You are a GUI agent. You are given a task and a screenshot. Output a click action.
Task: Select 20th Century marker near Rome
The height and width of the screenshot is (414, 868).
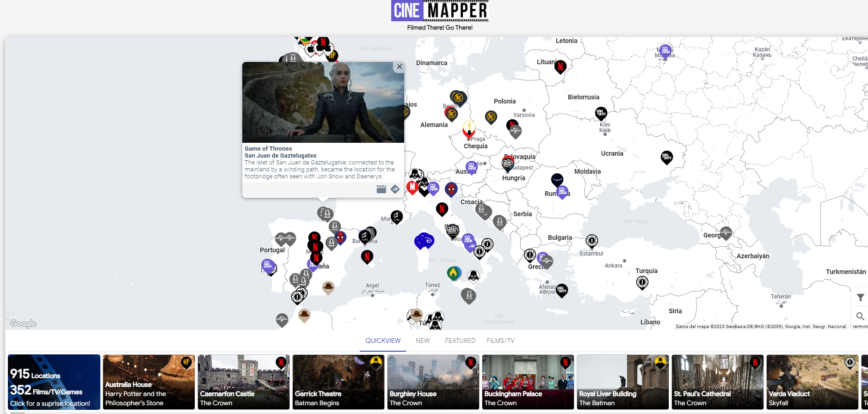coord(452,231)
